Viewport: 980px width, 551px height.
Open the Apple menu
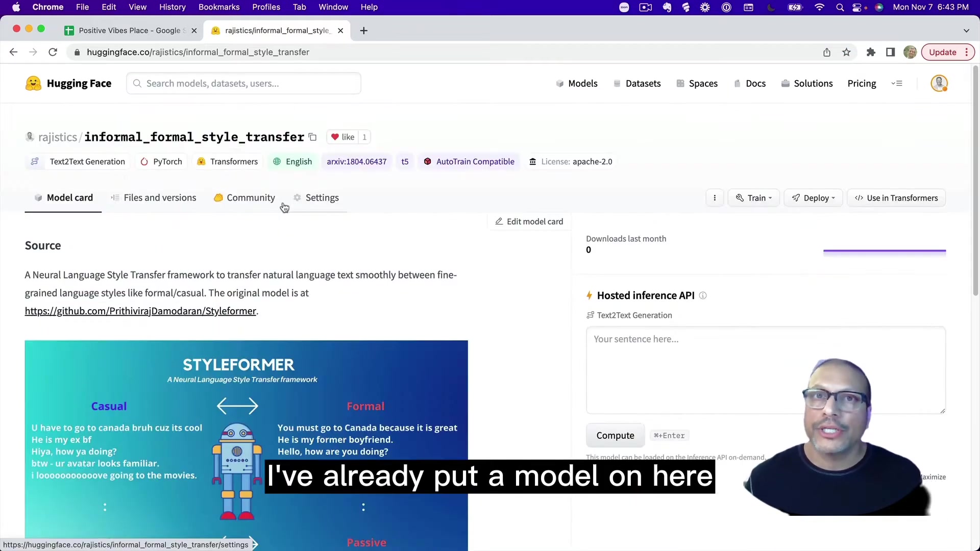pyautogui.click(x=16, y=7)
